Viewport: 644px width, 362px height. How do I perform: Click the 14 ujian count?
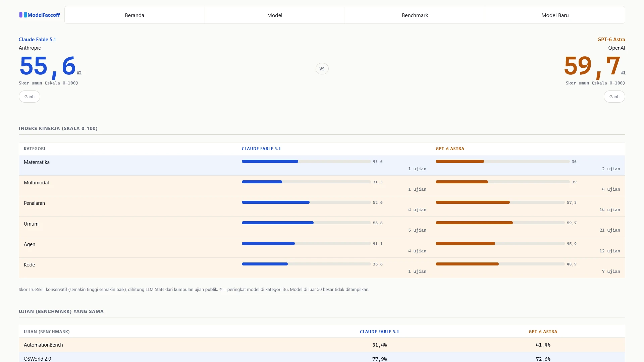pyautogui.click(x=610, y=210)
